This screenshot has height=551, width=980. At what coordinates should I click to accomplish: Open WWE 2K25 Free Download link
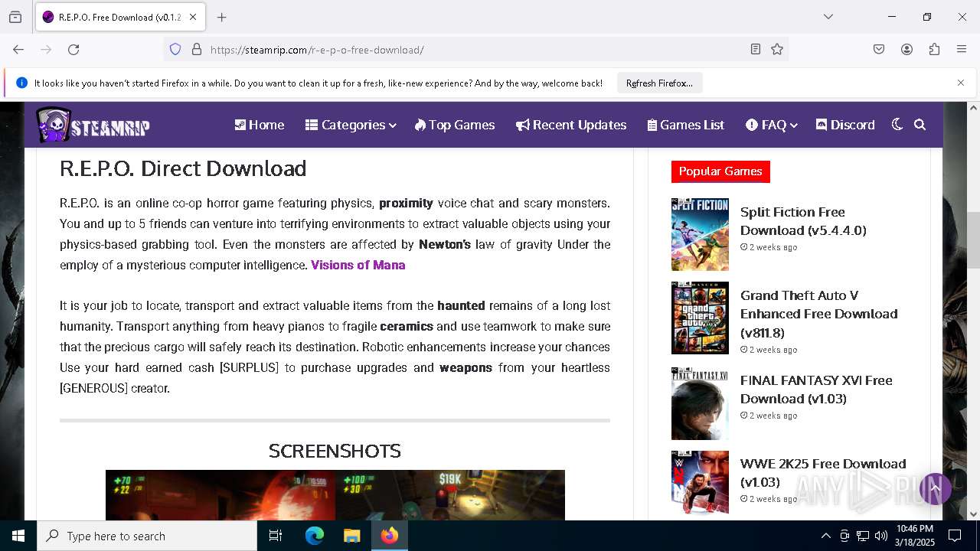pos(823,473)
